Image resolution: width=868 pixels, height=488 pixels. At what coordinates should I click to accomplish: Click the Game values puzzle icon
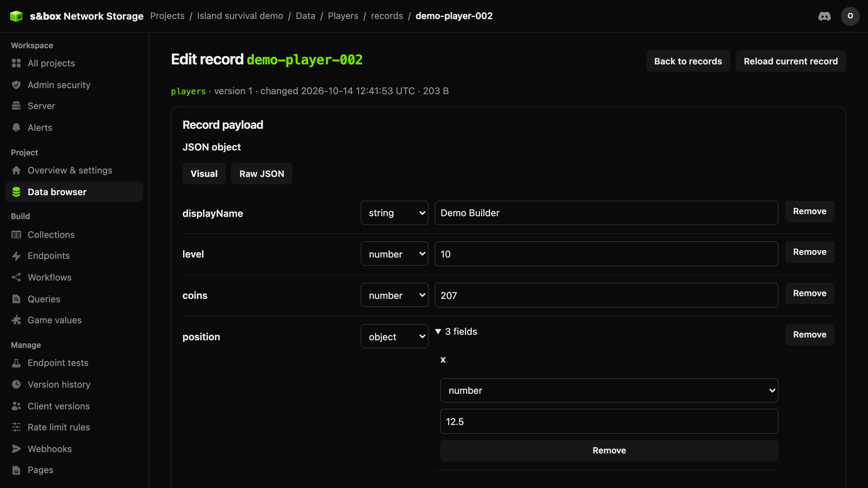[16, 320]
